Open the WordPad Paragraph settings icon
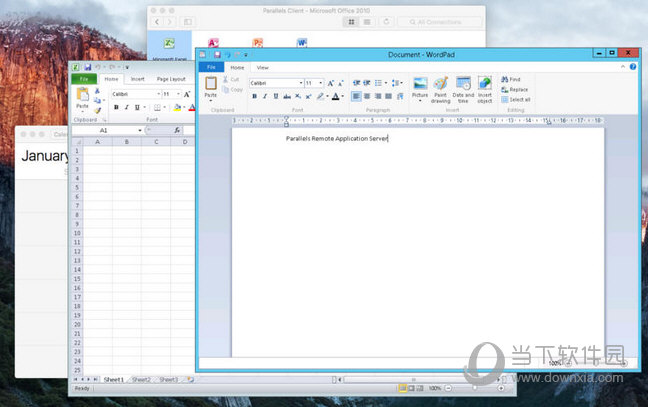648x407 pixels. pyautogui.click(x=400, y=96)
